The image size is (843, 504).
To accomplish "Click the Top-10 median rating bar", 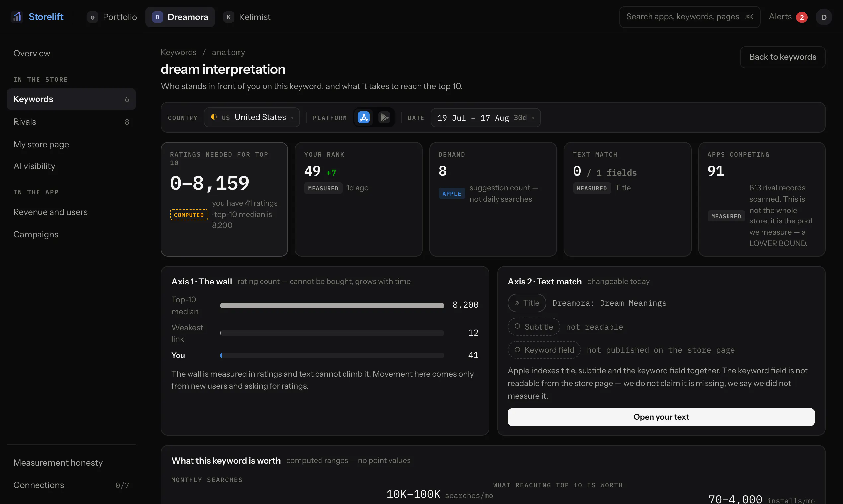I will (x=332, y=306).
